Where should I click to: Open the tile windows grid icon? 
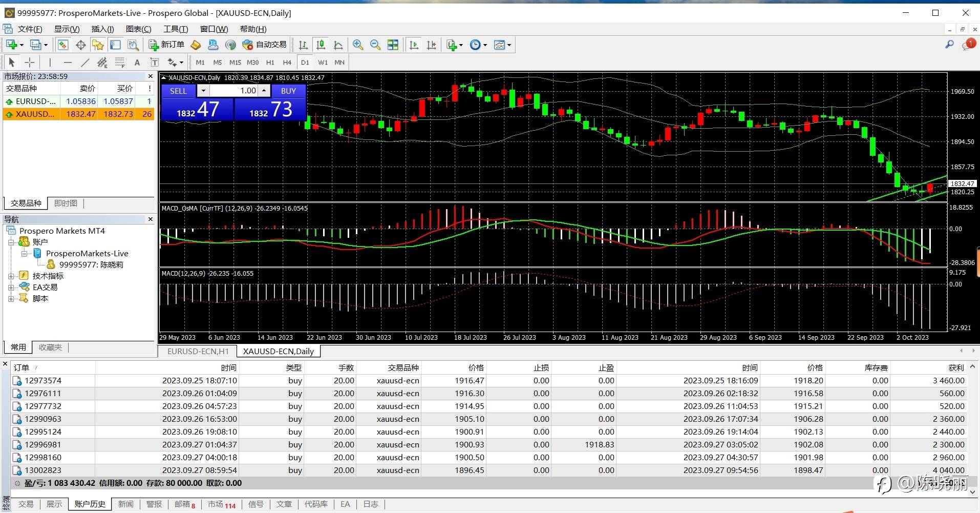pos(393,45)
